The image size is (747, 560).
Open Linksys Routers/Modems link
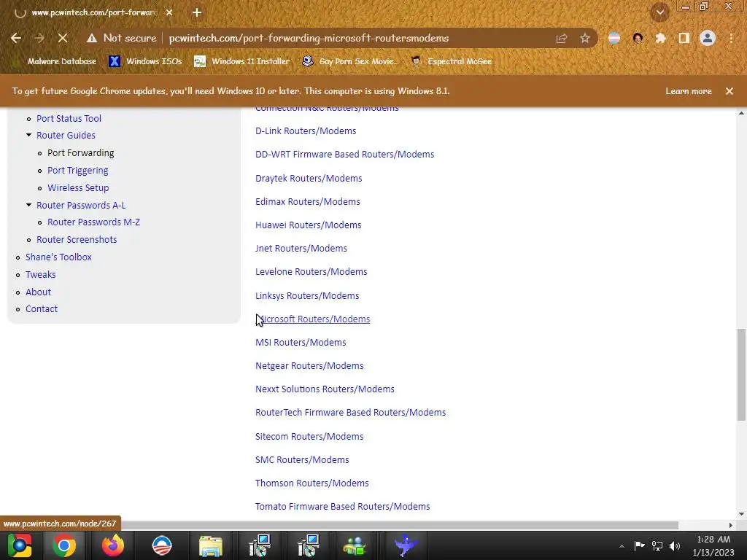pyautogui.click(x=307, y=296)
